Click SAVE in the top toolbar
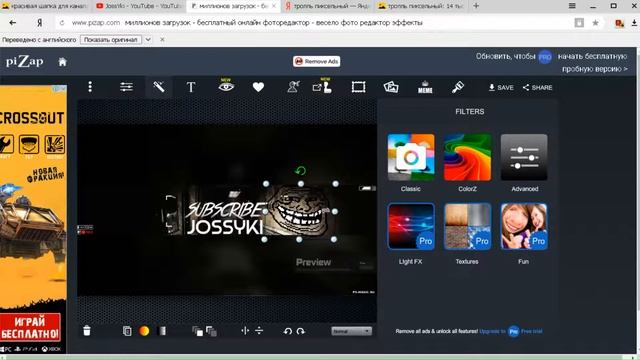 [501, 87]
